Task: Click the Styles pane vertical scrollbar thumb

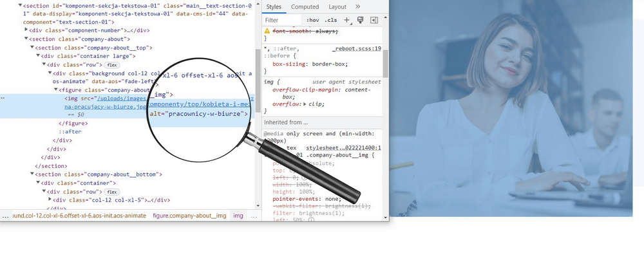Action: [385, 64]
